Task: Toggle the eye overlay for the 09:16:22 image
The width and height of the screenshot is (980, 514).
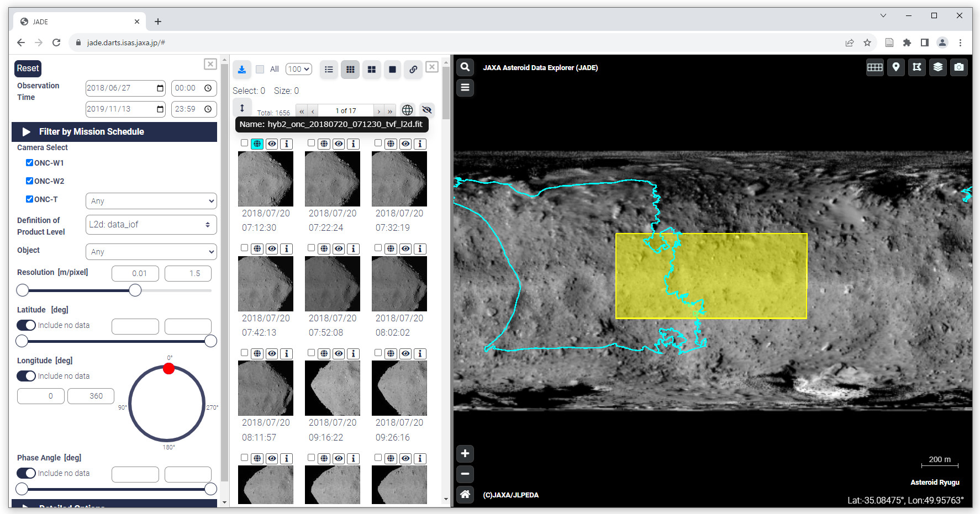Action: pos(339,354)
